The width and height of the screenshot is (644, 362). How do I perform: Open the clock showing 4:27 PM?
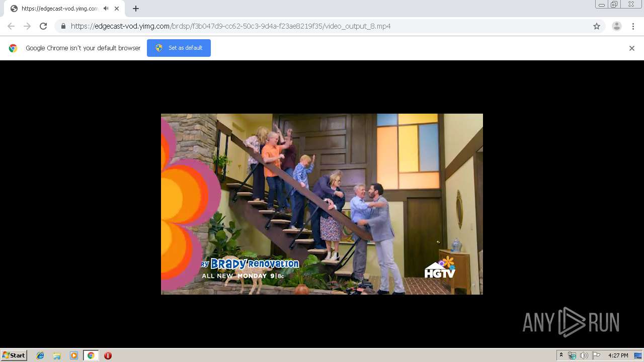coord(618,355)
